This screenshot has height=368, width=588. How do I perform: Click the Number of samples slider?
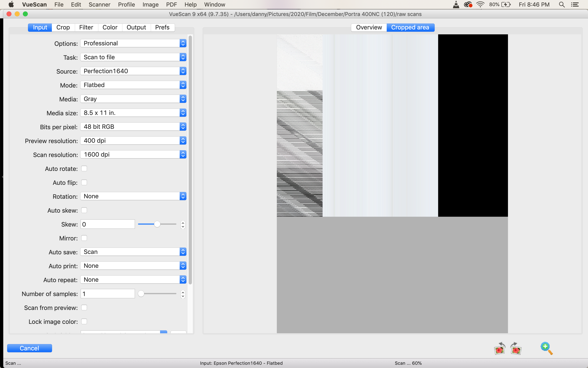157,294
